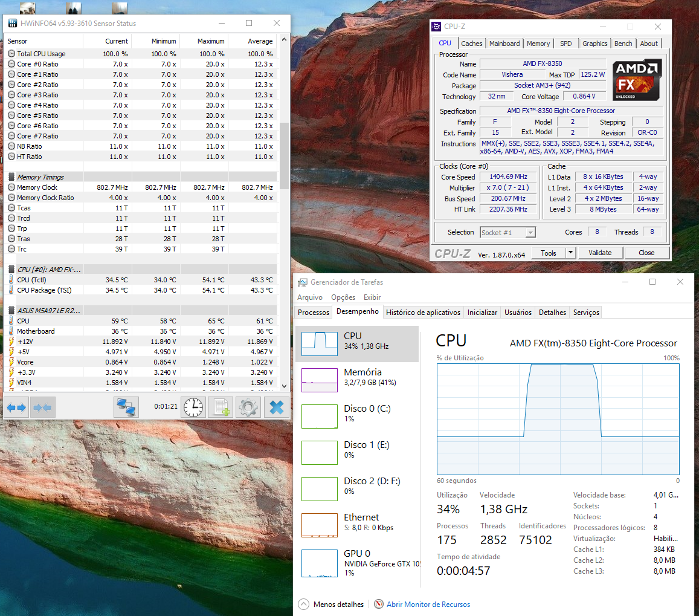
Task: Open the Opções menu in Task Manager
Action: (x=343, y=297)
